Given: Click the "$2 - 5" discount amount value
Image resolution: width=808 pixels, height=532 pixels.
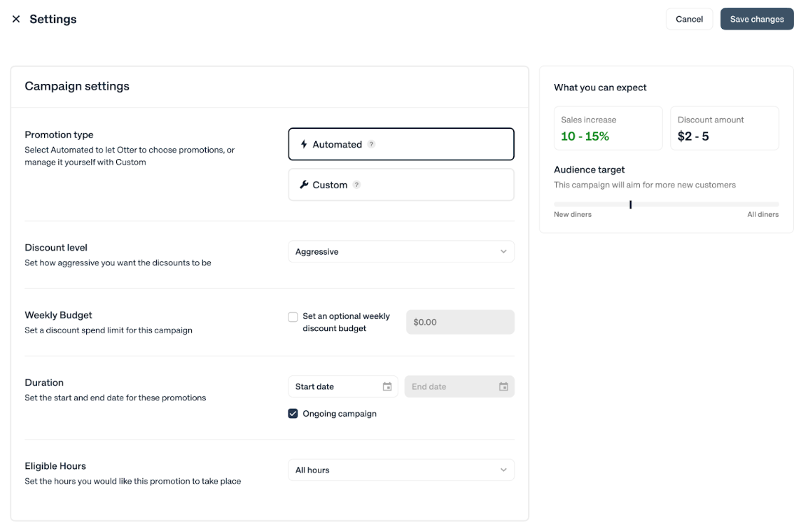Looking at the screenshot, I should pyautogui.click(x=693, y=136).
